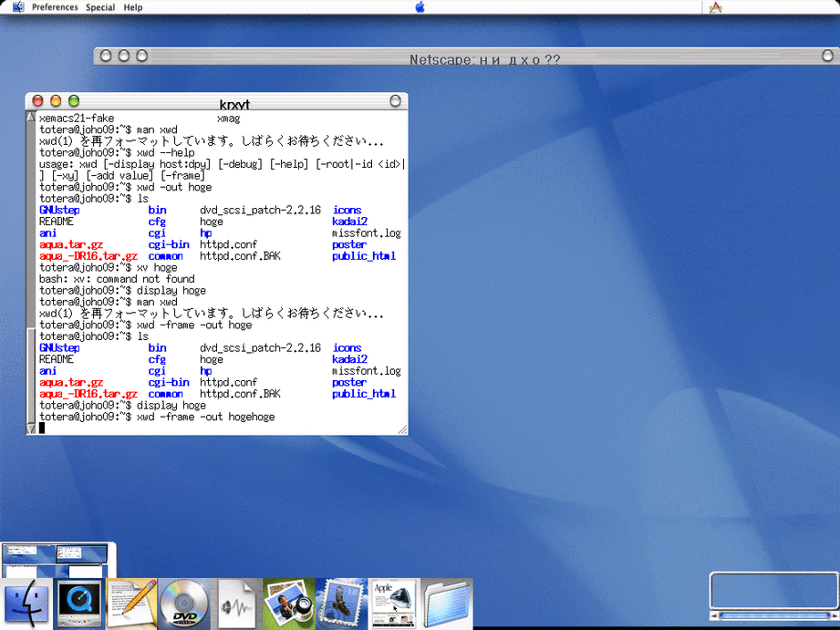Click Netscape window's right-side title bar button
Viewport: 840px width, 630px height.
828,57
